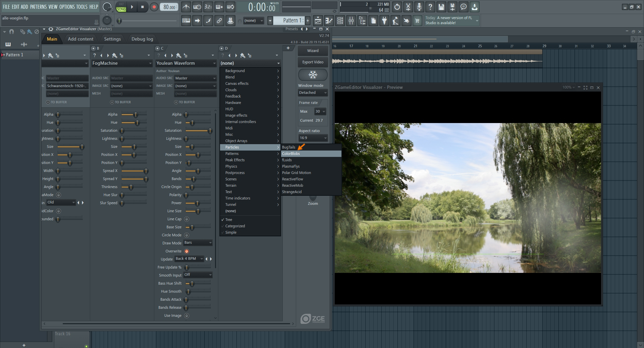Switch the PAT/SONG mode toggle
The width and height of the screenshot is (644, 348).
point(121,7)
